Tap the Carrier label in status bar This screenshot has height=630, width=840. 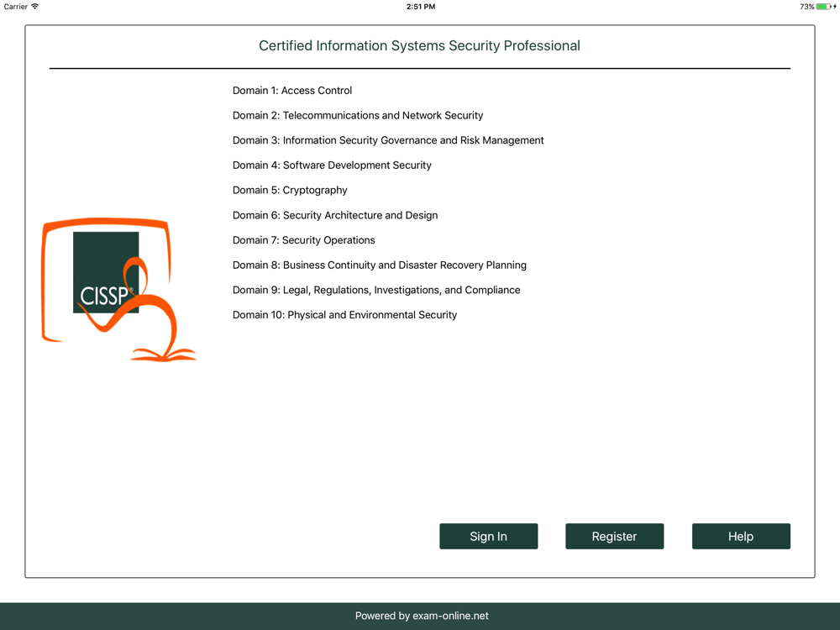[15, 7]
